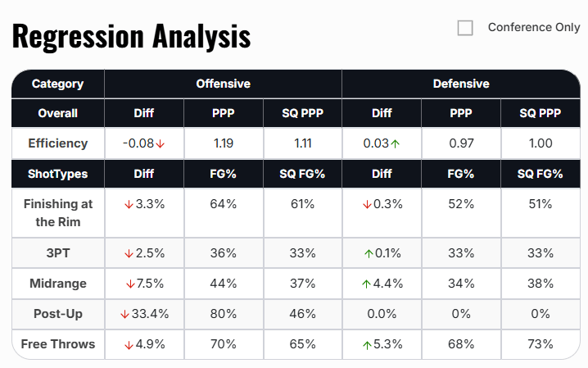
Task: Select the Post-Up row label
Action: click(57, 314)
